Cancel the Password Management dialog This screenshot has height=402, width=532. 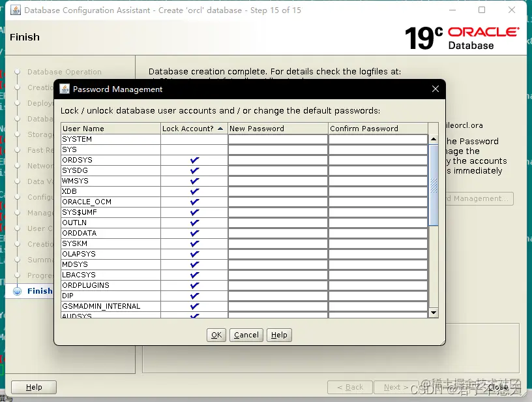click(x=246, y=335)
